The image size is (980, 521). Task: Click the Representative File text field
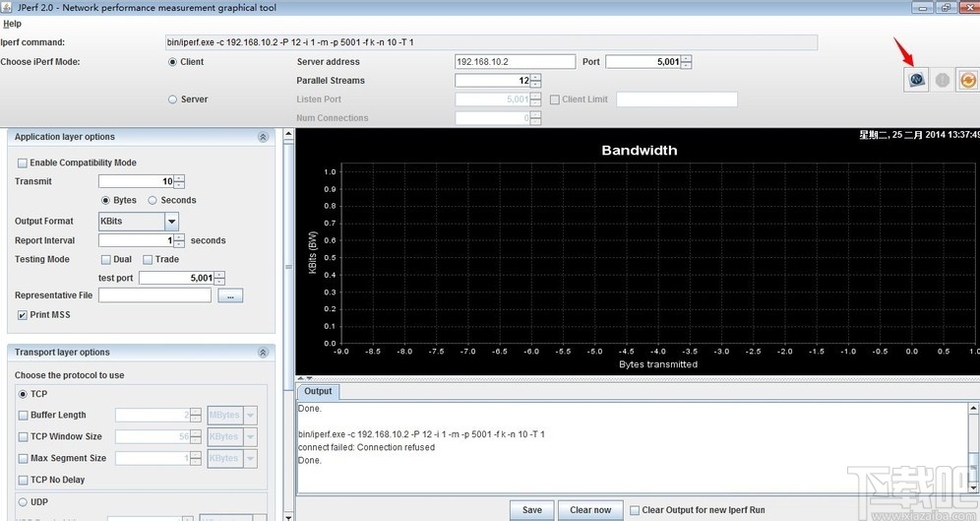click(155, 295)
